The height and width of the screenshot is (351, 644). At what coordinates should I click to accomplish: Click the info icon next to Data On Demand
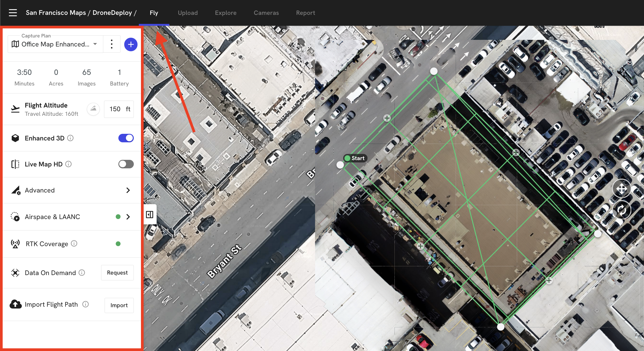[x=82, y=273]
